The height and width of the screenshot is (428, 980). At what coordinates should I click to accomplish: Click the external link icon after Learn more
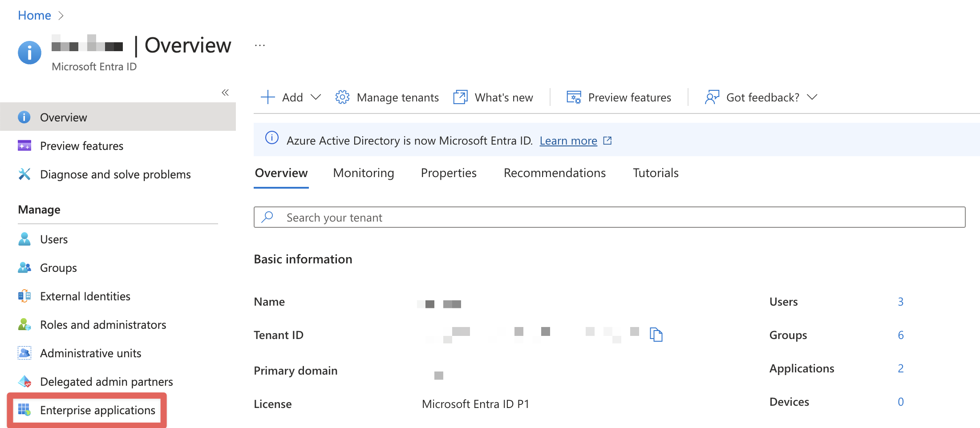tap(607, 141)
